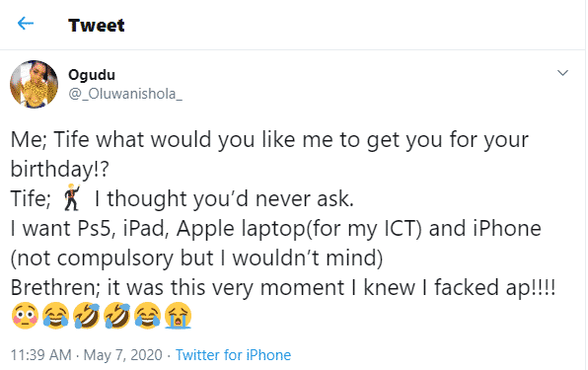Viewport: 588px width, 370px height.
Task: Select the first rolling laughing emoji
Action: [86, 316]
